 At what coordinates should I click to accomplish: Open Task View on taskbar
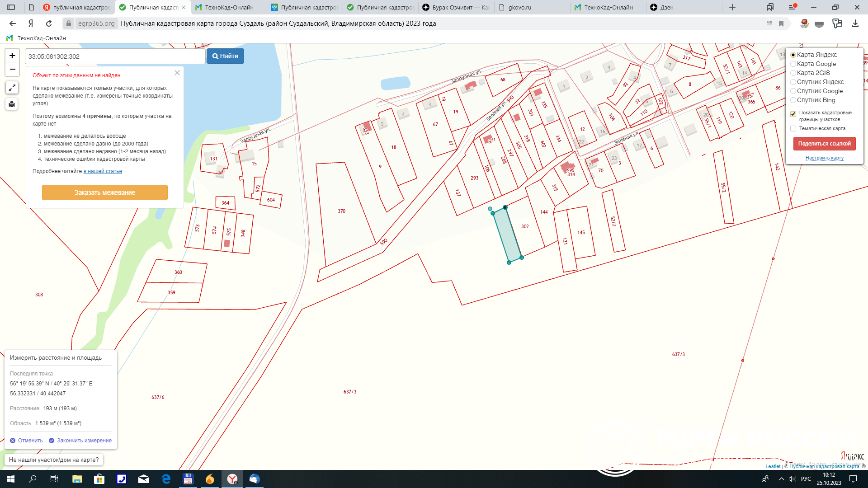pos(54,479)
